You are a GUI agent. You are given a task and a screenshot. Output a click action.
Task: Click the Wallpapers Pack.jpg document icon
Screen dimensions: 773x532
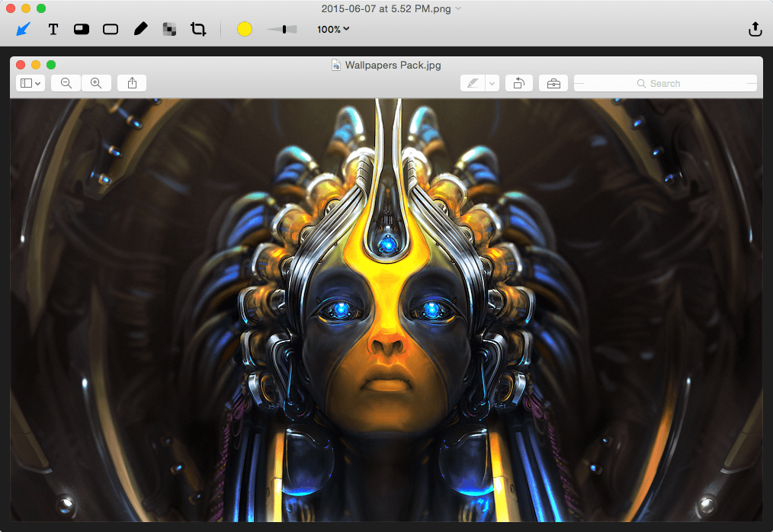(x=335, y=65)
